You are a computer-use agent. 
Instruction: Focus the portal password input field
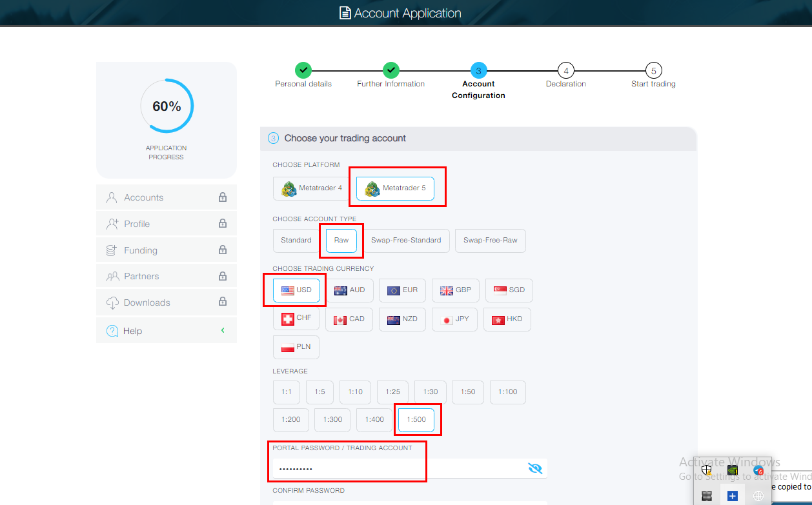click(x=397, y=469)
